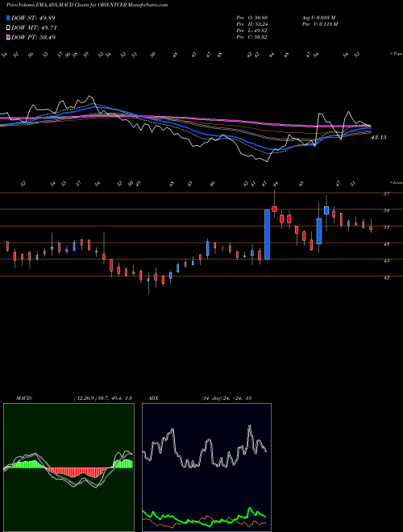
Task: Click the blue DOW ST legend swatch
Action: 8,18
